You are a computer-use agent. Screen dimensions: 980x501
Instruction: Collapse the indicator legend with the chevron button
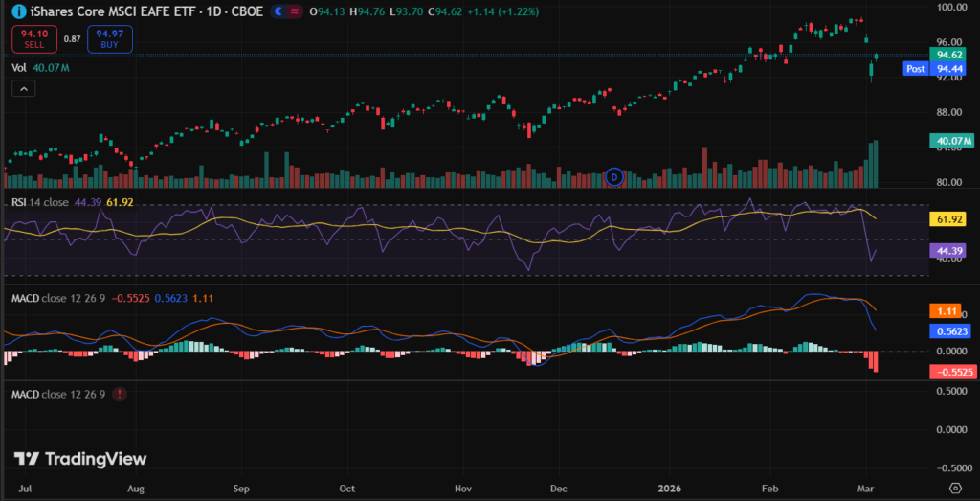coord(23,88)
